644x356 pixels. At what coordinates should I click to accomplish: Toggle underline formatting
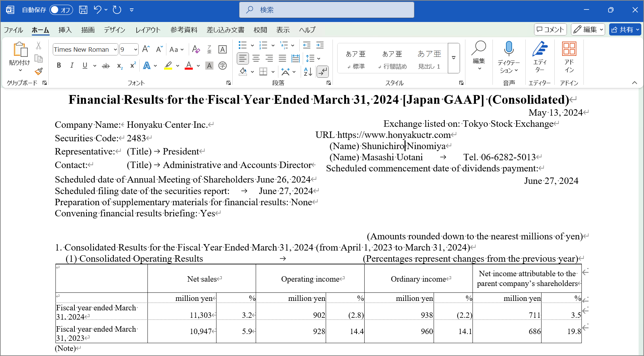point(85,66)
